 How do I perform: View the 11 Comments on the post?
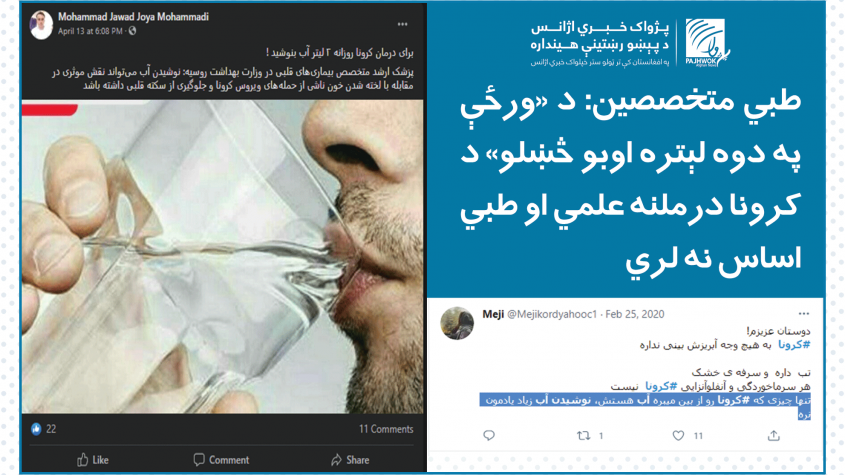tap(386, 429)
